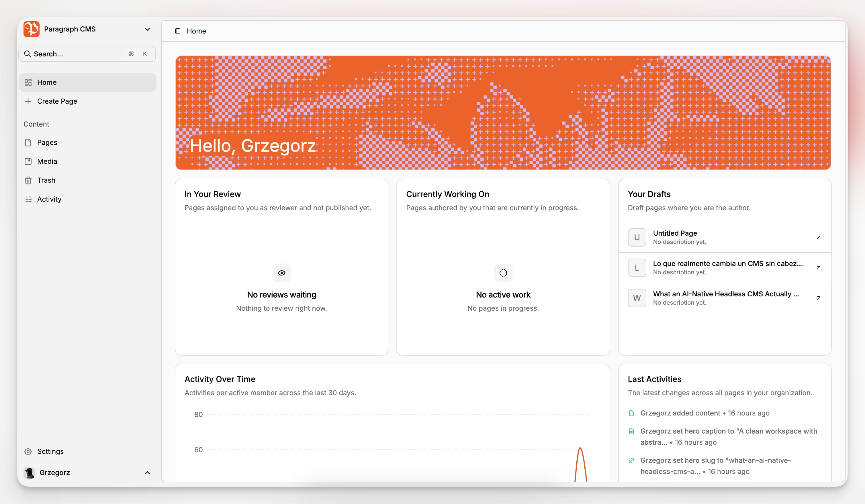The image size is (865, 504).
Task: Click the Paragraph CMS logo icon
Action: [31, 29]
